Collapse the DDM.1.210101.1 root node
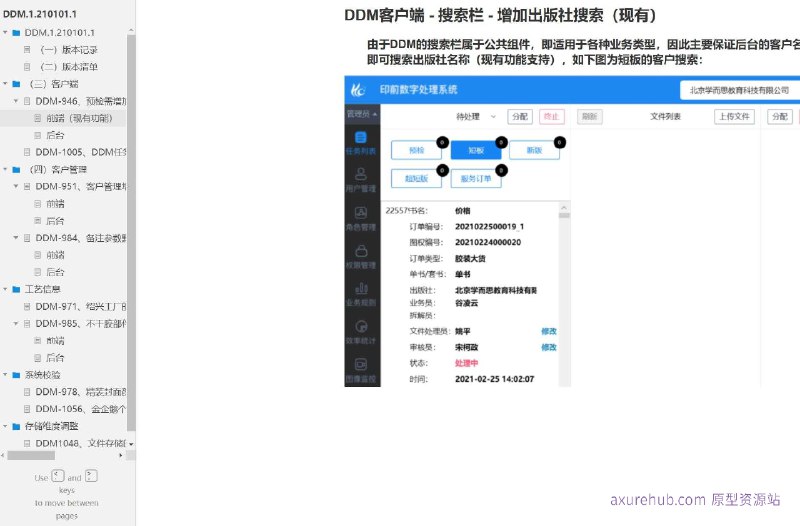This screenshot has width=800, height=526. [x=5, y=33]
